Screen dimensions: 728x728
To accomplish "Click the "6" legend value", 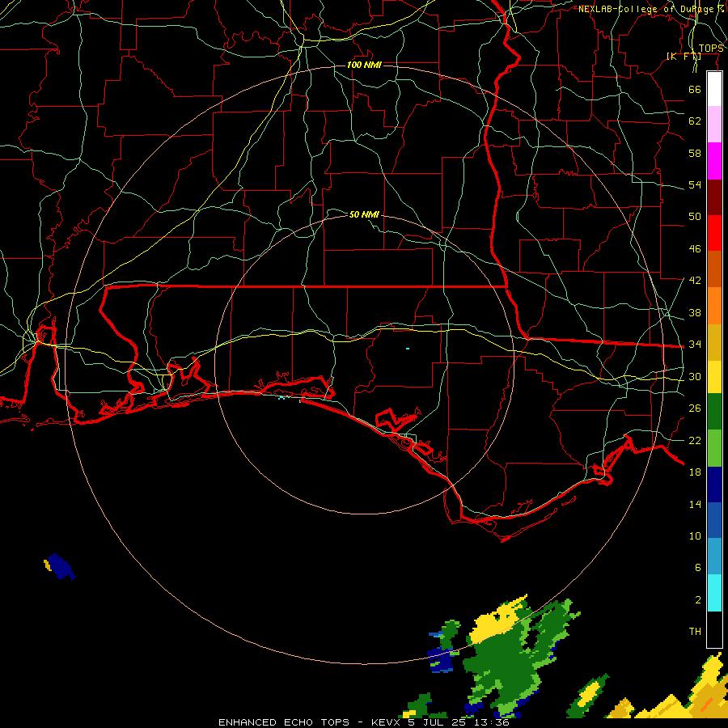I will [697, 568].
